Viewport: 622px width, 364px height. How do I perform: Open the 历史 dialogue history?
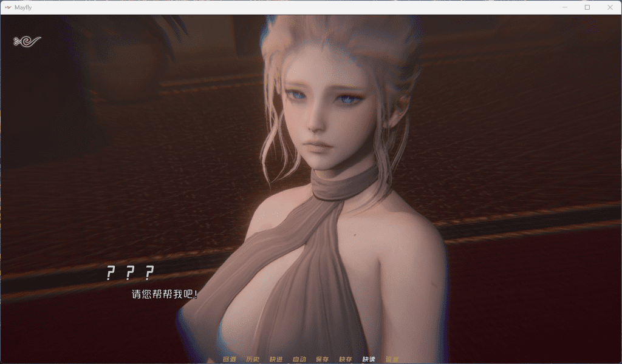click(x=253, y=359)
